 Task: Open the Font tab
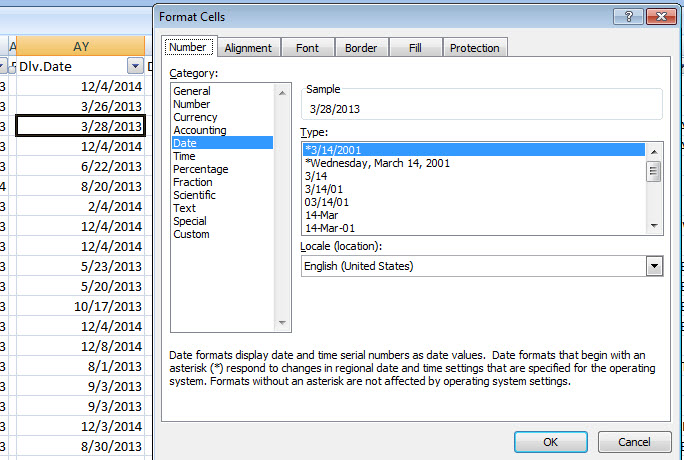coord(307,48)
